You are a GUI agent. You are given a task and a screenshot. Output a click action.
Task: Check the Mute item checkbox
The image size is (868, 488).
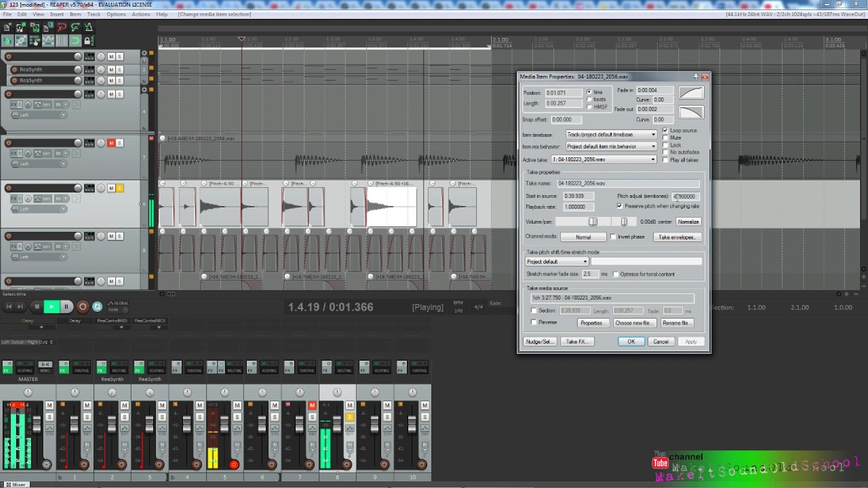[x=665, y=138]
